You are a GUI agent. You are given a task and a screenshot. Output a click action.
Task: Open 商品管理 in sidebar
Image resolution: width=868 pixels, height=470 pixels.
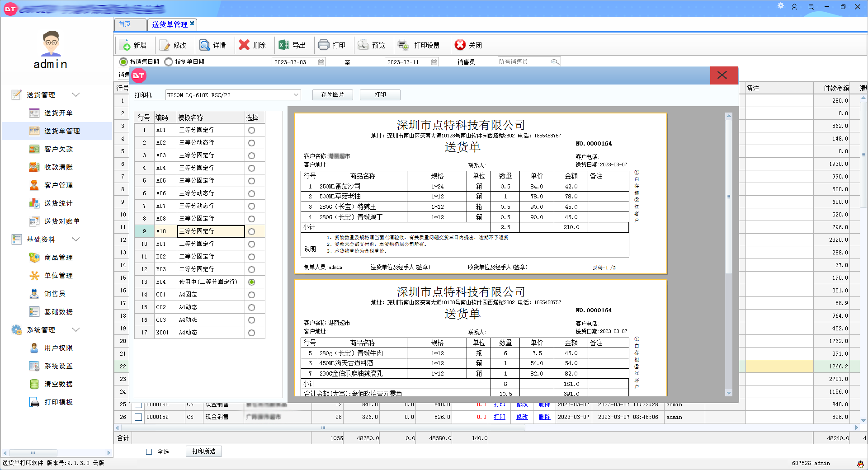coord(58,258)
